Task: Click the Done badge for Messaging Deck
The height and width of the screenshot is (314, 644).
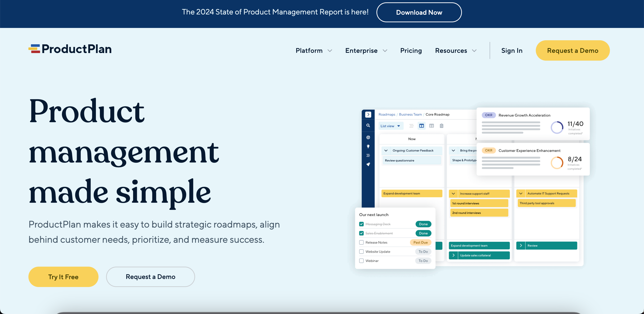Action: pyautogui.click(x=423, y=224)
